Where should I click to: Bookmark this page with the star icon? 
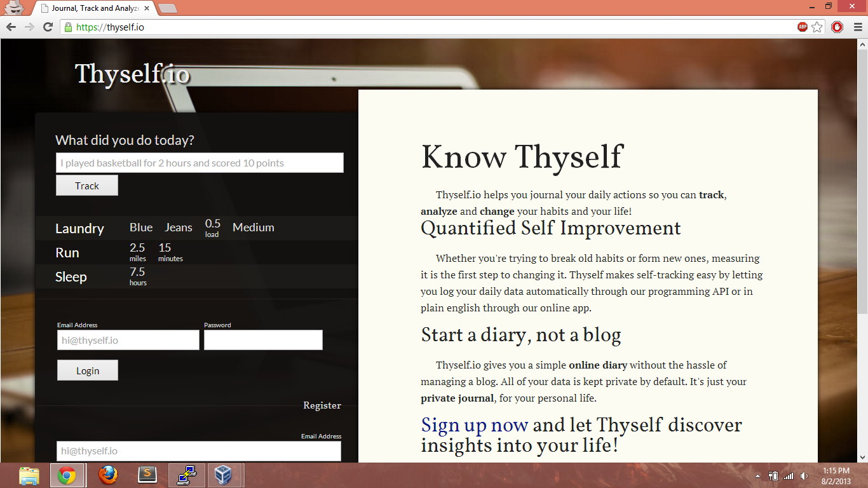coord(817,27)
